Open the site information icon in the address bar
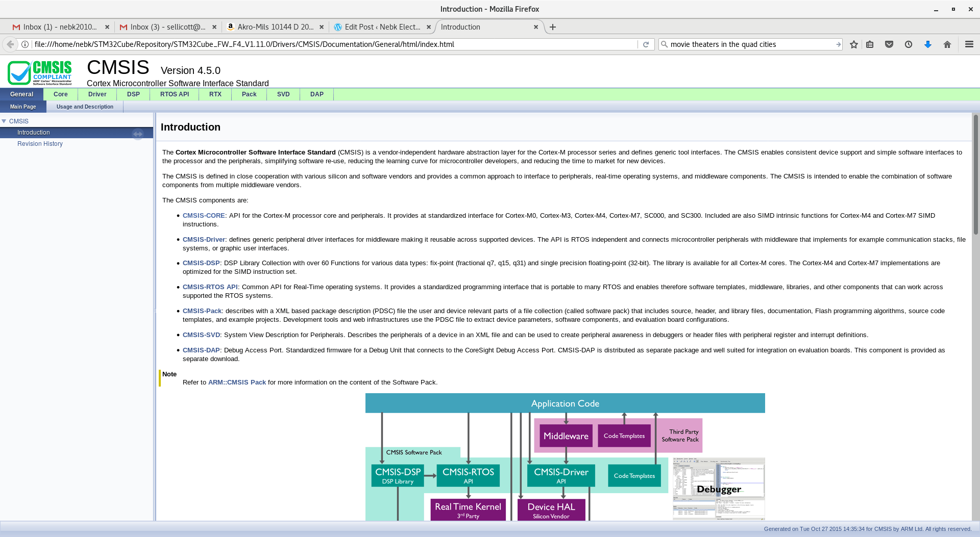This screenshot has width=980, height=537. coord(25,44)
